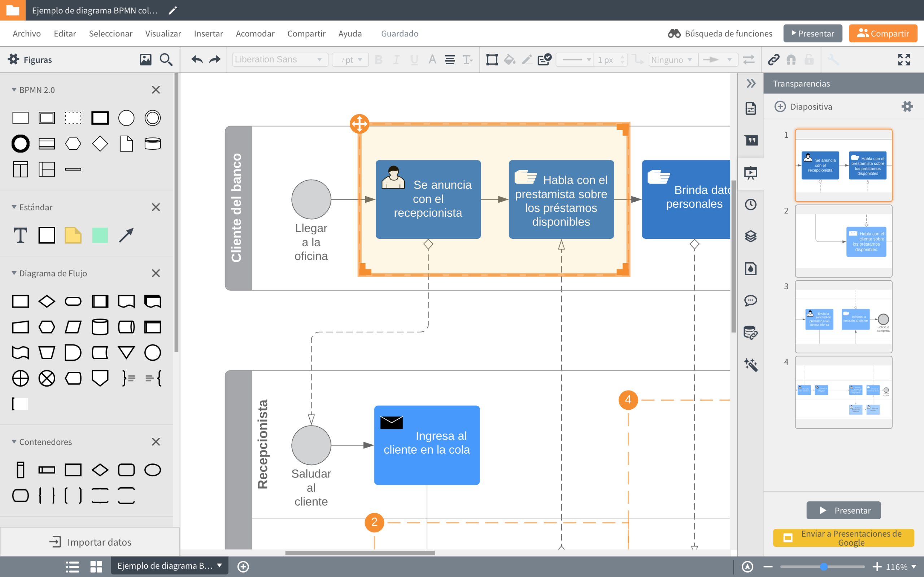Open the Insertar menu
This screenshot has width=924, height=577.
pyautogui.click(x=208, y=34)
